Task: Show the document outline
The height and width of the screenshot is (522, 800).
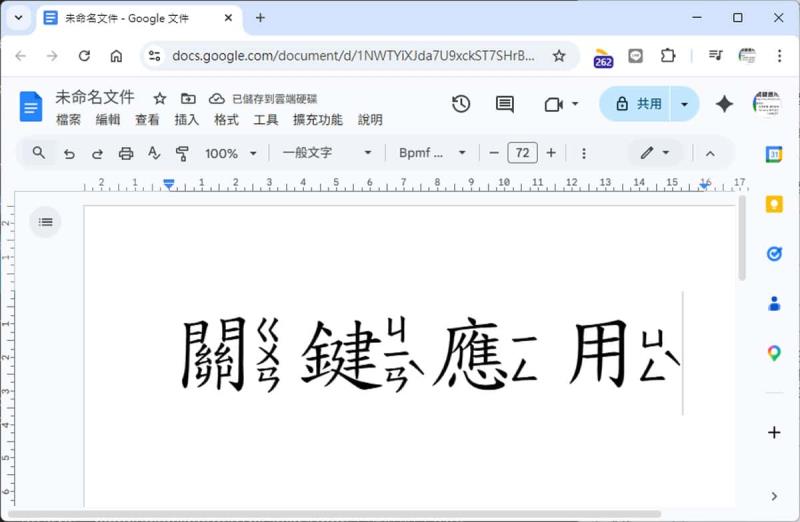Action: [x=45, y=221]
